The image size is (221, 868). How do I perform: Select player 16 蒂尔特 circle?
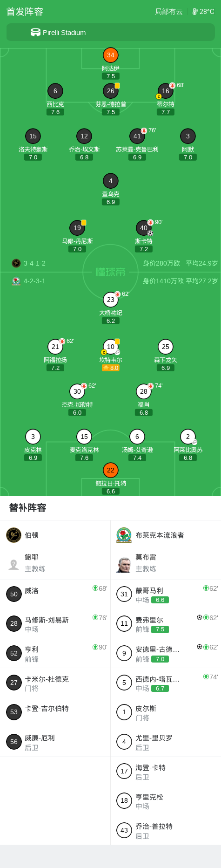[x=166, y=91]
